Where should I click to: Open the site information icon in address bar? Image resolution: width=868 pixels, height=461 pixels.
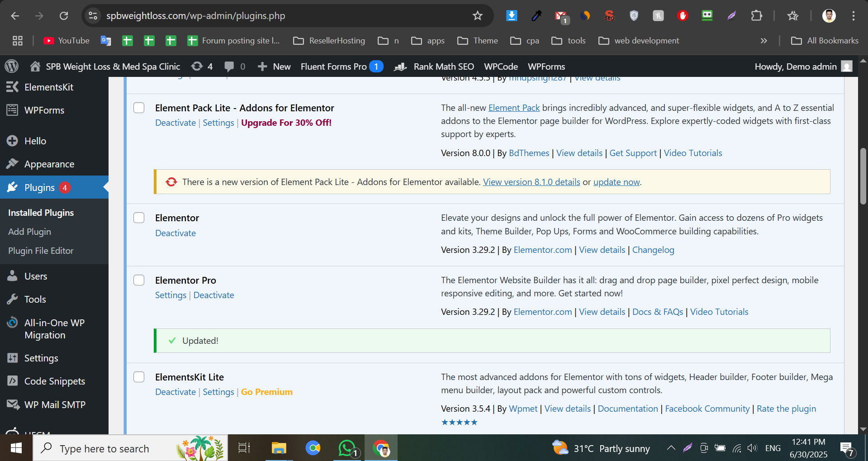pos(93,16)
